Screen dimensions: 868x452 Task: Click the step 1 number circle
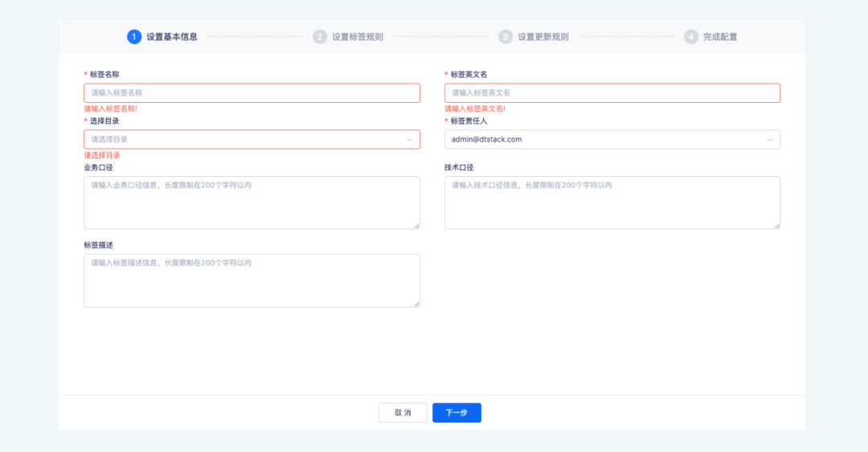(134, 36)
